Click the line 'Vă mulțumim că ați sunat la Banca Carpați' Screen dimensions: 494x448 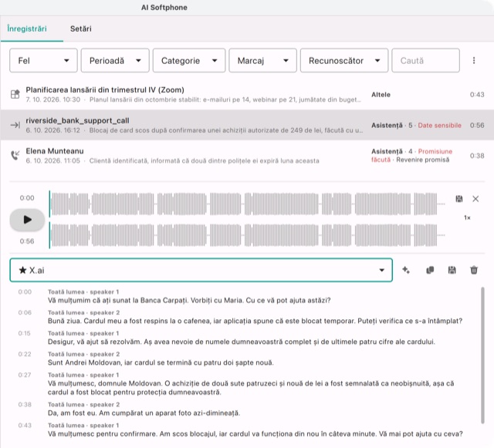[189, 301]
